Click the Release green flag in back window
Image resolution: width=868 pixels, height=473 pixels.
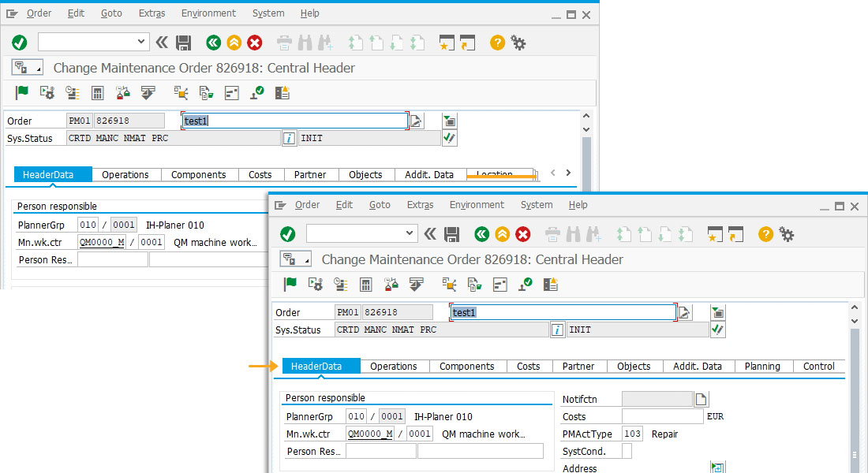(x=21, y=92)
